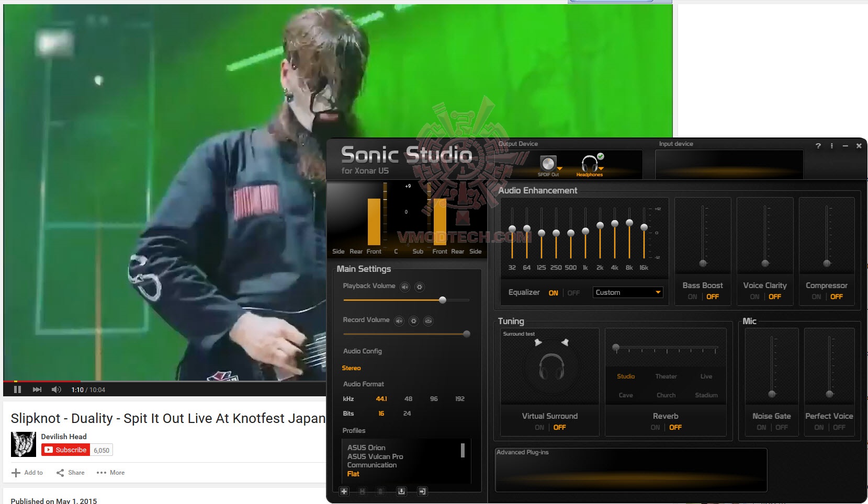The height and width of the screenshot is (504, 868).
Task: Open Record Volume settings gear
Action: (414, 320)
